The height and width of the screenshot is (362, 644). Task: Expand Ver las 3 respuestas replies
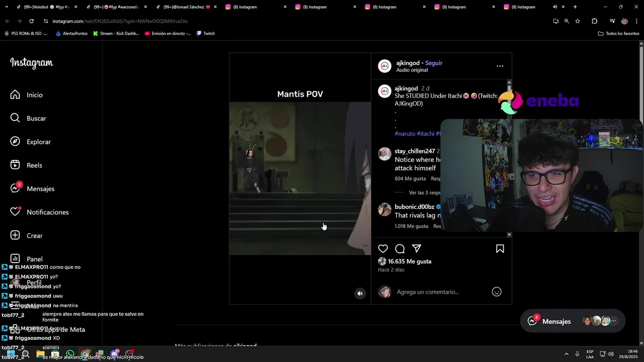click(425, 193)
